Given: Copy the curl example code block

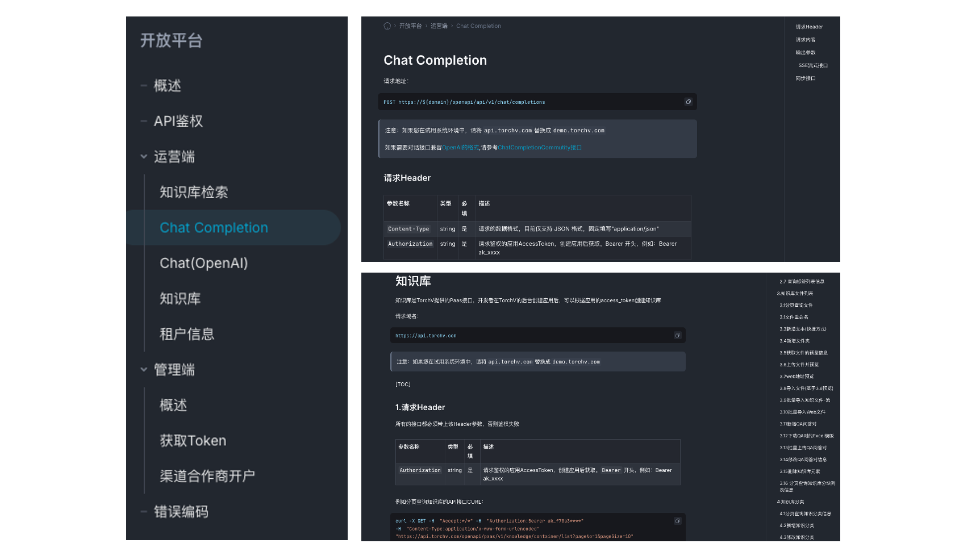Looking at the screenshot, I should (x=677, y=521).
